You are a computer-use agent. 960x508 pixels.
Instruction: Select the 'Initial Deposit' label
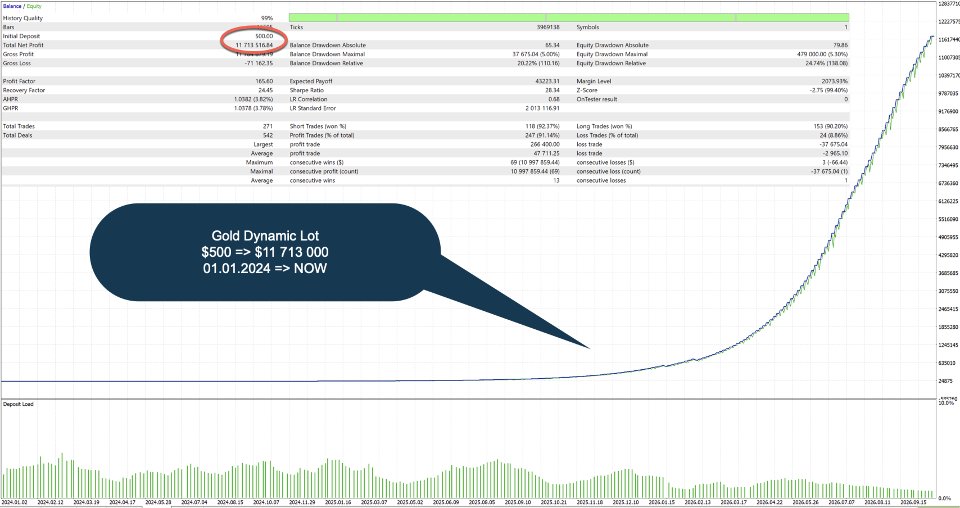tap(21, 36)
